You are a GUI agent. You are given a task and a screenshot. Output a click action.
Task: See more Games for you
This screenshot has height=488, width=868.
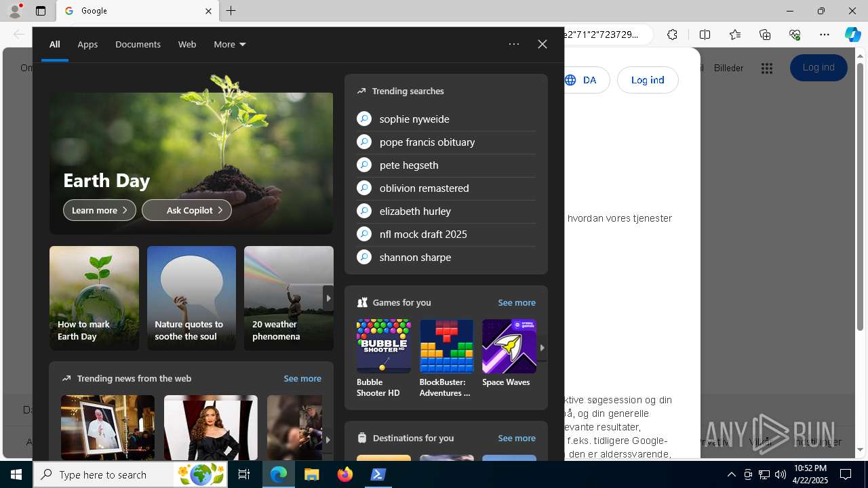coord(517,302)
